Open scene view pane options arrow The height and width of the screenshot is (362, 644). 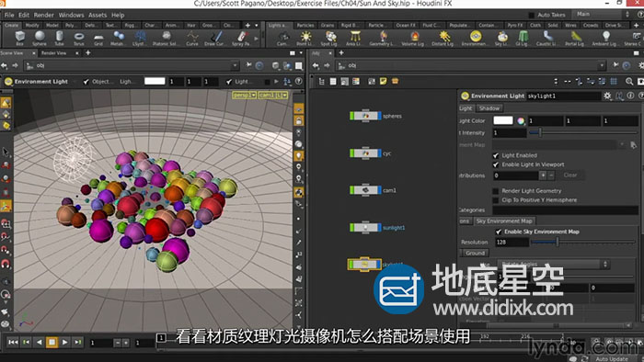point(301,53)
